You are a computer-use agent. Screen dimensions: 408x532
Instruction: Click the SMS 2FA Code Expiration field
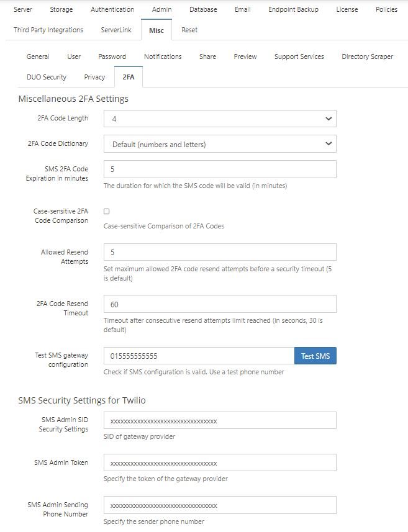[220, 169]
